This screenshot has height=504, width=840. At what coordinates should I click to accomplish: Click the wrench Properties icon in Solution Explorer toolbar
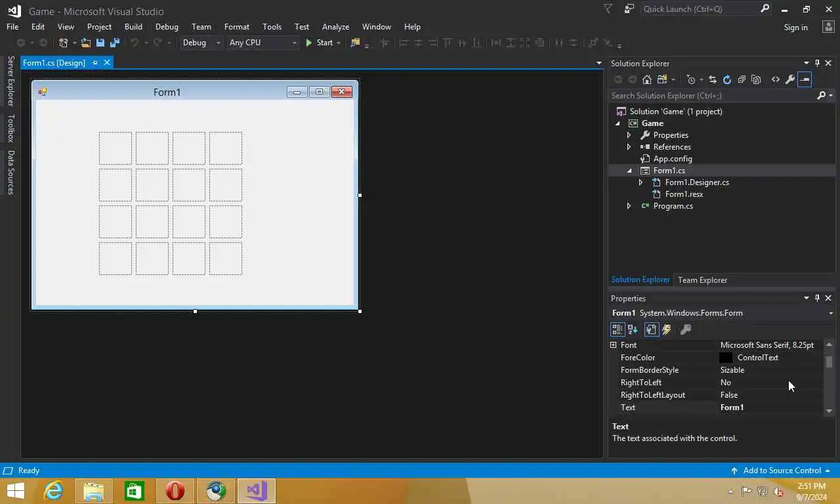(x=790, y=79)
